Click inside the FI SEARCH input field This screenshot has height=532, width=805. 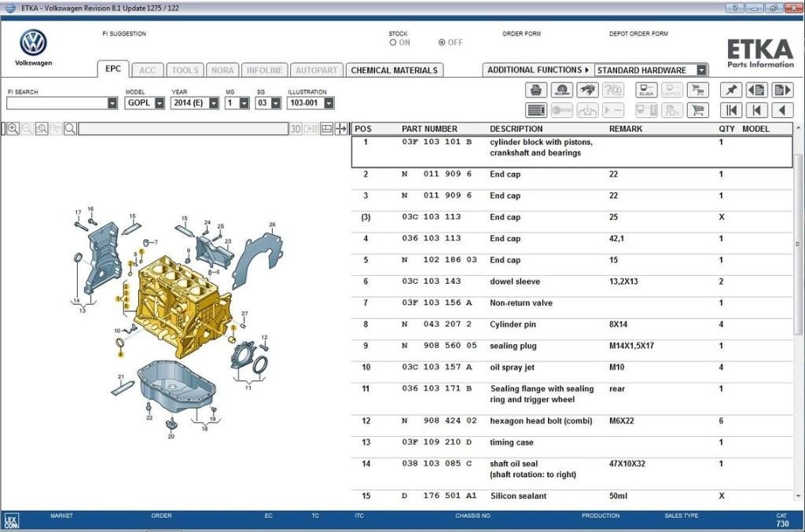click(55, 102)
